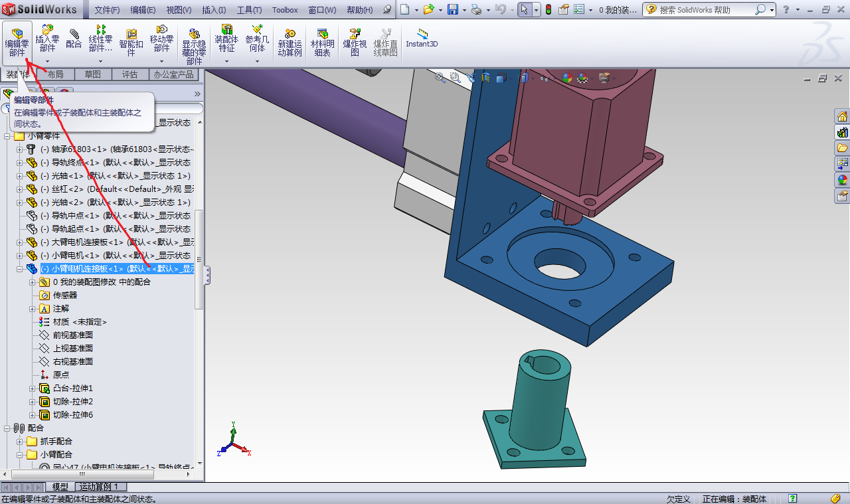Image resolution: width=850 pixels, height=504 pixels.
Task: Expand the 切除-拉伸2 feature
Action: [x=33, y=401]
